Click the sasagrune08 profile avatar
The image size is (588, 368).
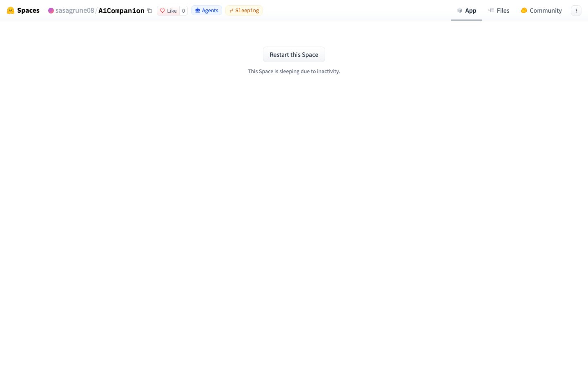point(51,11)
